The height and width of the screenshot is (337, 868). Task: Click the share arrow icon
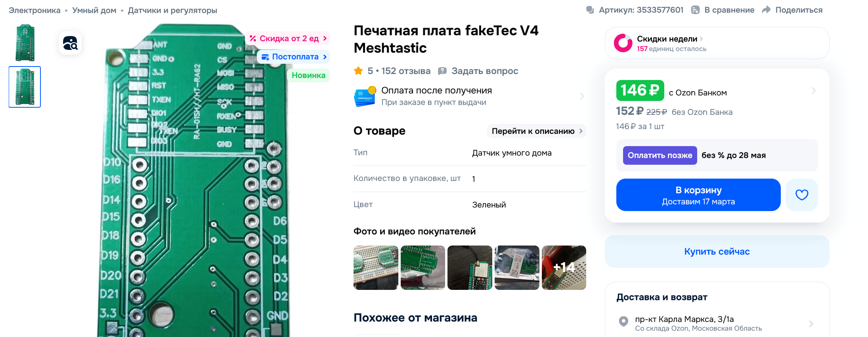coord(766,10)
